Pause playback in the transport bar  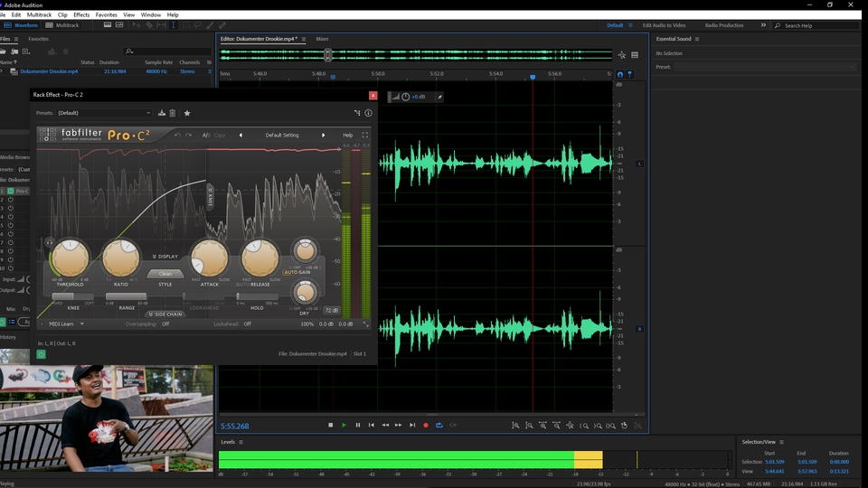click(358, 425)
